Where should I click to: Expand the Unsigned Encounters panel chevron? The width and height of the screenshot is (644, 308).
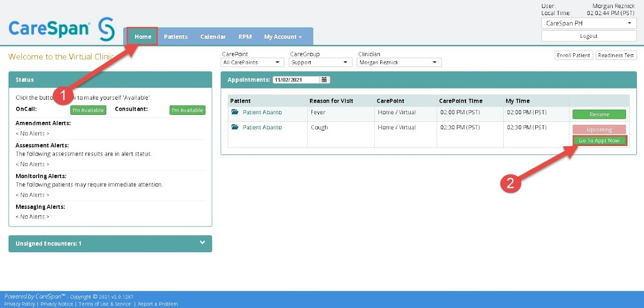pos(202,243)
